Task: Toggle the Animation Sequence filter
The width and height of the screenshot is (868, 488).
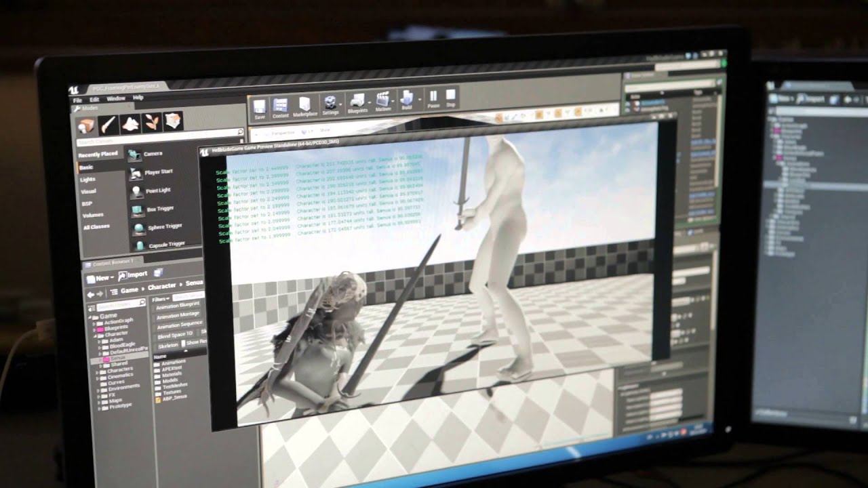Action: 178,325
